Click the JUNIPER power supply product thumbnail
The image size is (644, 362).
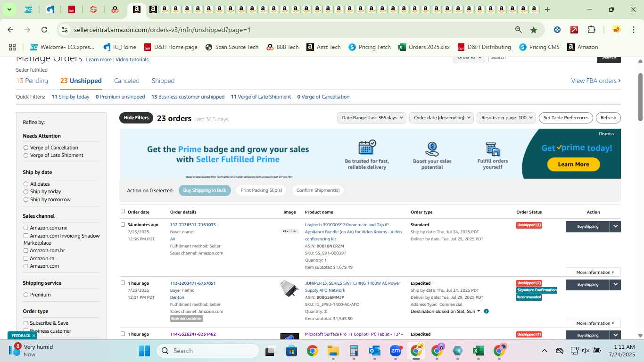coord(289,288)
